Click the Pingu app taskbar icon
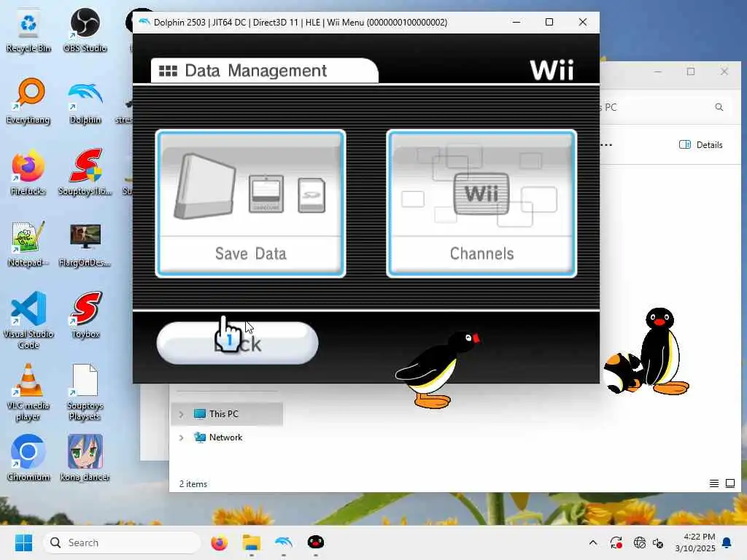Image resolution: width=747 pixels, height=560 pixels. coord(315,542)
